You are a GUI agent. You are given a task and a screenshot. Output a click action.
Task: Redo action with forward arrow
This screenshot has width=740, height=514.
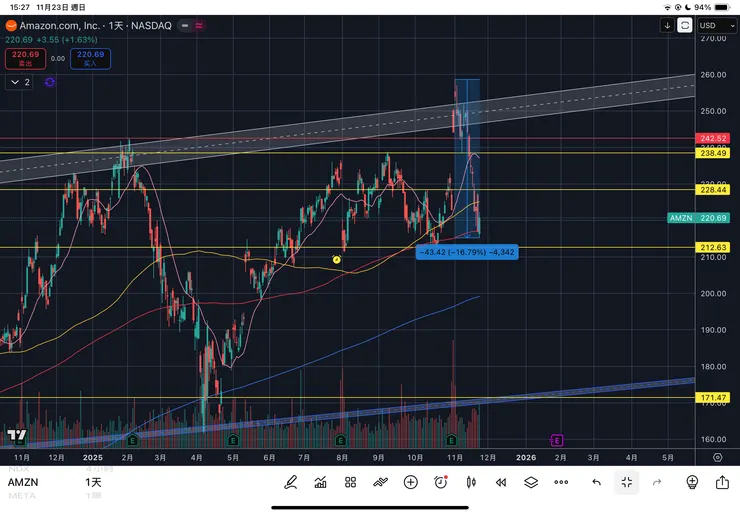click(x=657, y=482)
